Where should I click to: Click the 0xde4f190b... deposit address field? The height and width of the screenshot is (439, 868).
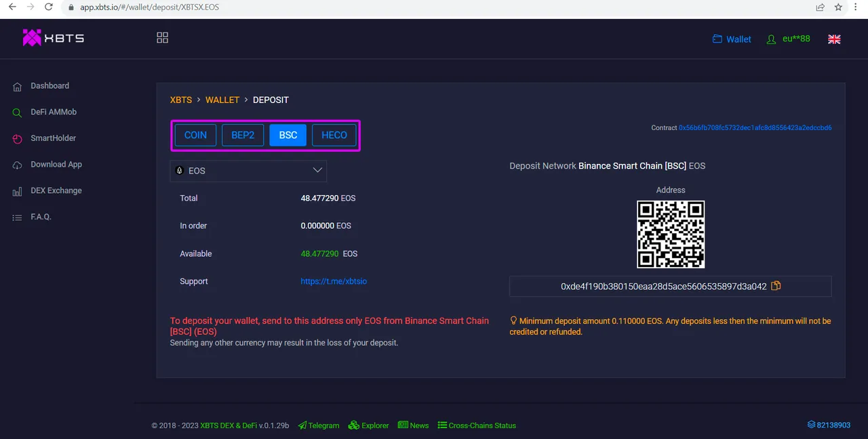[x=670, y=287]
